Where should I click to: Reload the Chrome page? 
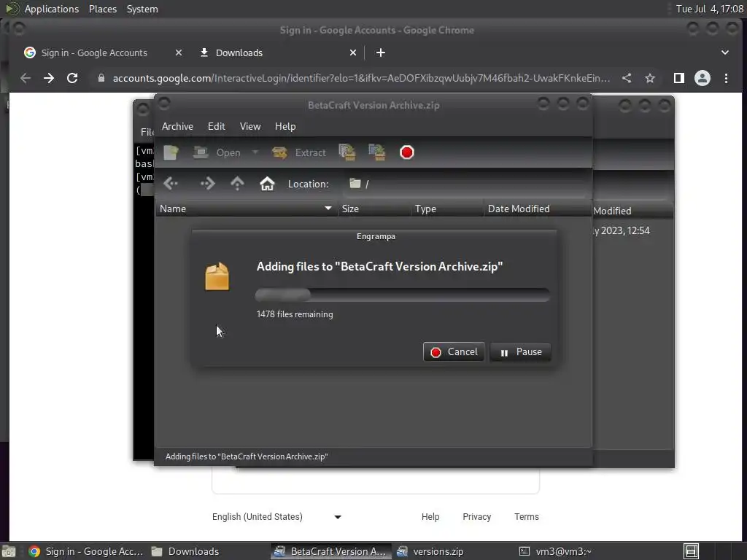[72, 78]
